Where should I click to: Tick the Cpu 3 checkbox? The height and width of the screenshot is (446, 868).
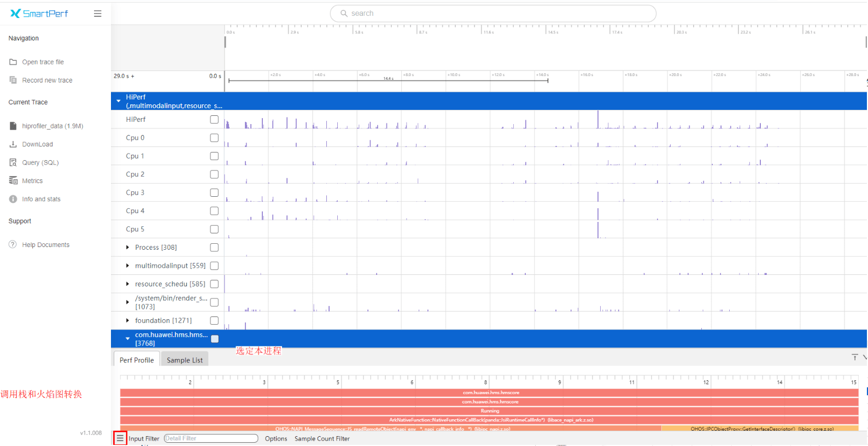pyautogui.click(x=214, y=192)
